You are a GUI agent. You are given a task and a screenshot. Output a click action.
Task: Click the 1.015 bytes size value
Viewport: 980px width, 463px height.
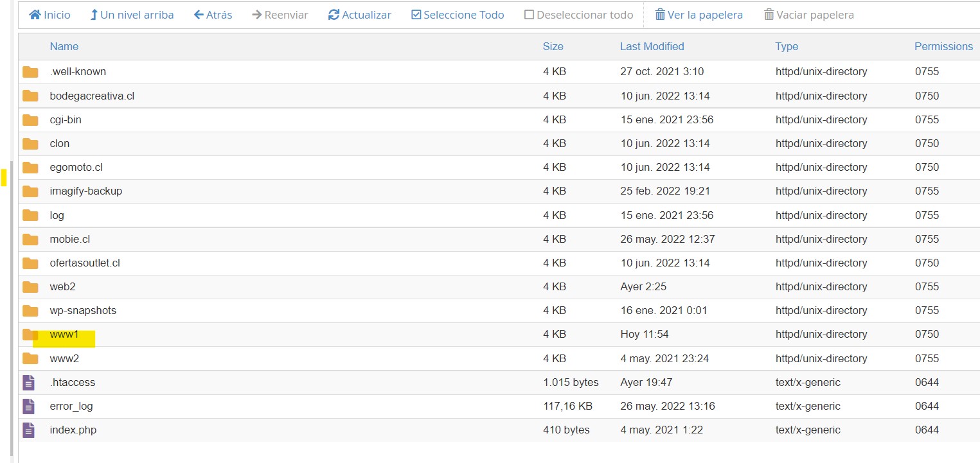(571, 382)
